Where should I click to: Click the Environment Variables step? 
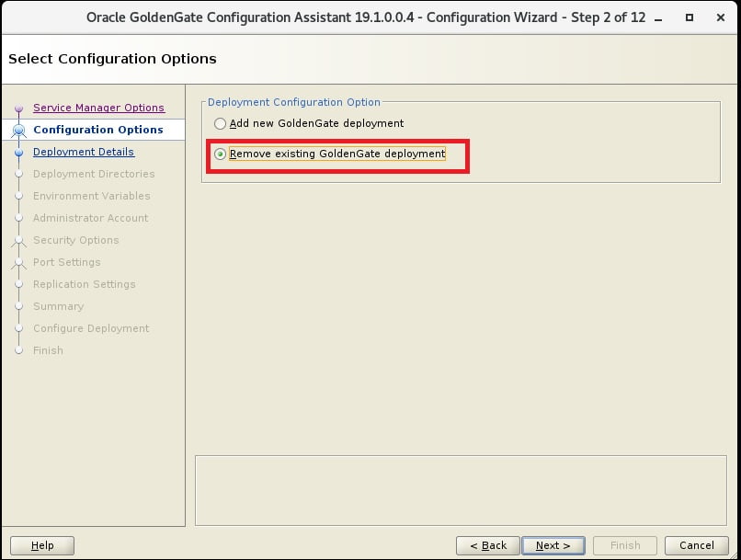coord(92,196)
